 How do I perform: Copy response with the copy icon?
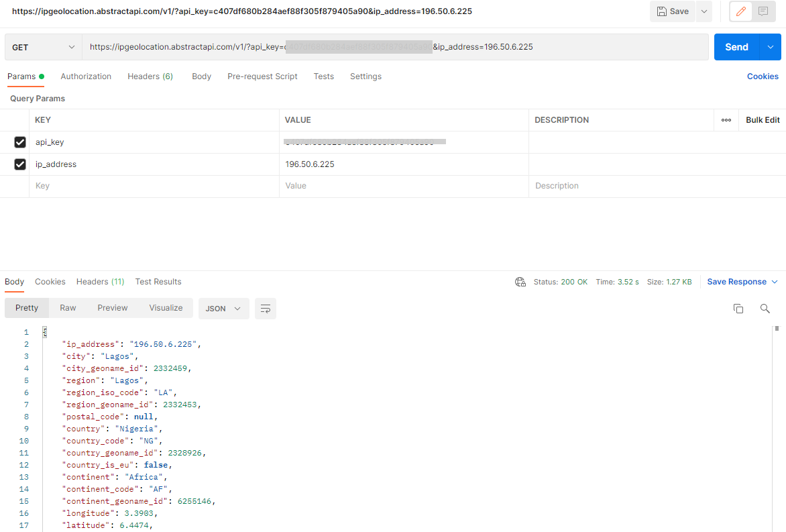pos(738,309)
